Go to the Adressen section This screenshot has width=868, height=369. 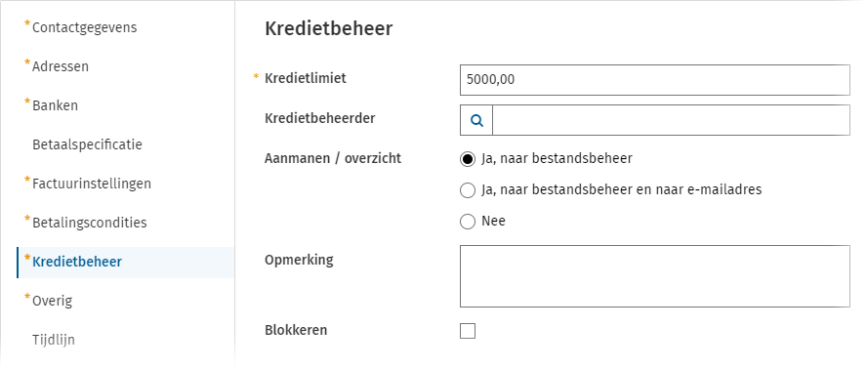(61, 66)
